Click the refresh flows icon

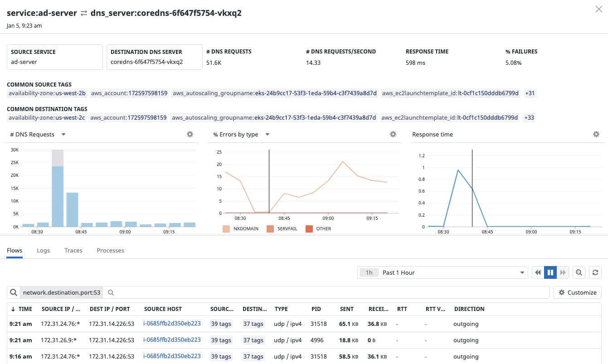595,272
